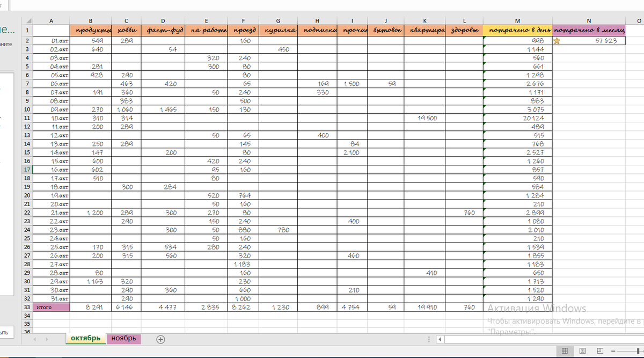
Task: Select the 2 899 daily total cell
Action: click(x=518, y=213)
